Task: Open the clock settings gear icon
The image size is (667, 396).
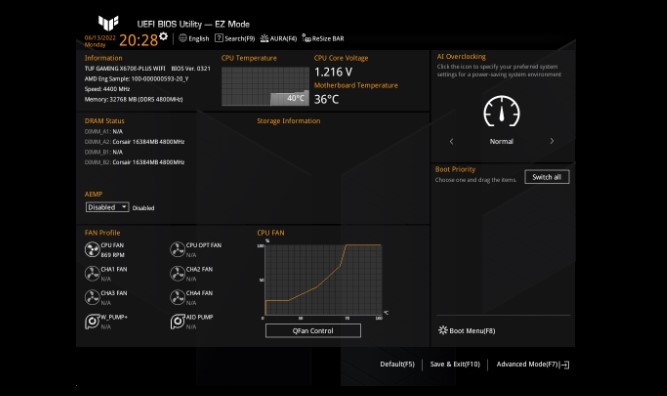Action: pyautogui.click(x=163, y=37)
